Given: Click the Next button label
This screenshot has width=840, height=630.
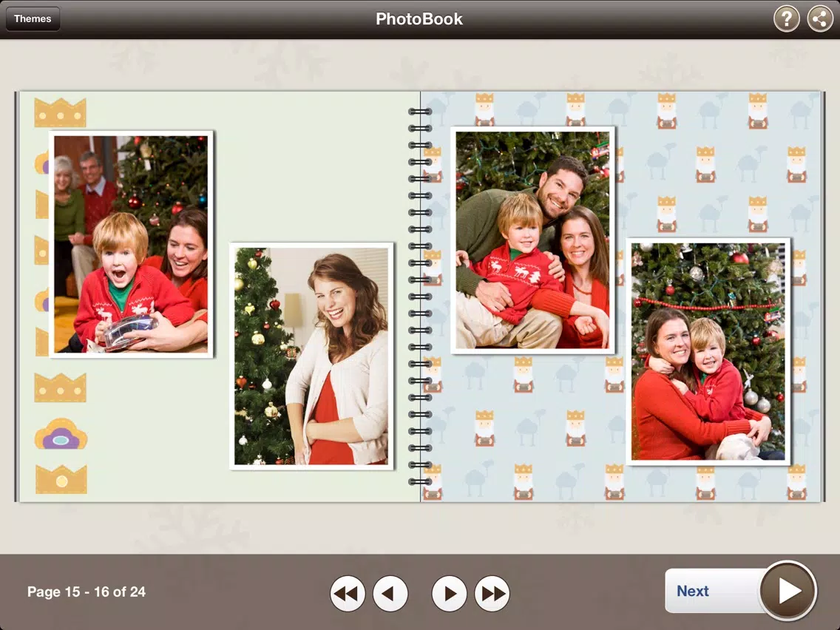Looking at the screenshot, I should 693,591.
